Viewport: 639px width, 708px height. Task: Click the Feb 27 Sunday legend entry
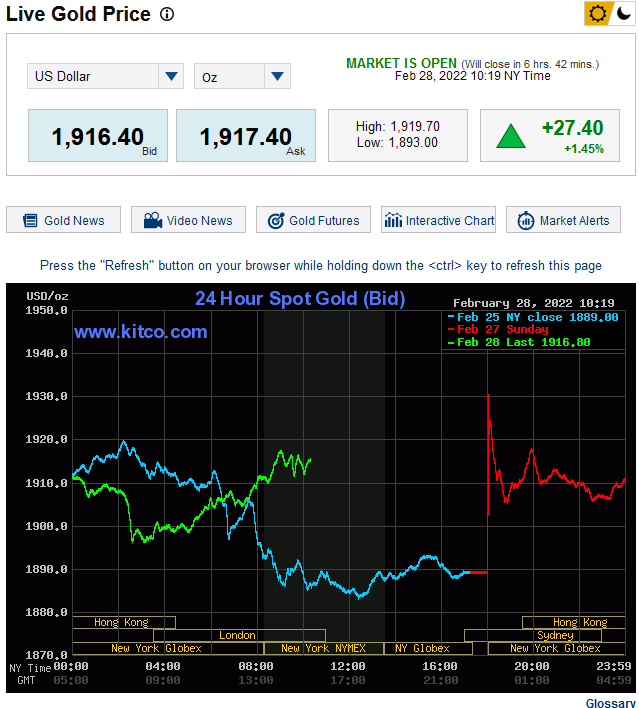click(x=498, y=329)
